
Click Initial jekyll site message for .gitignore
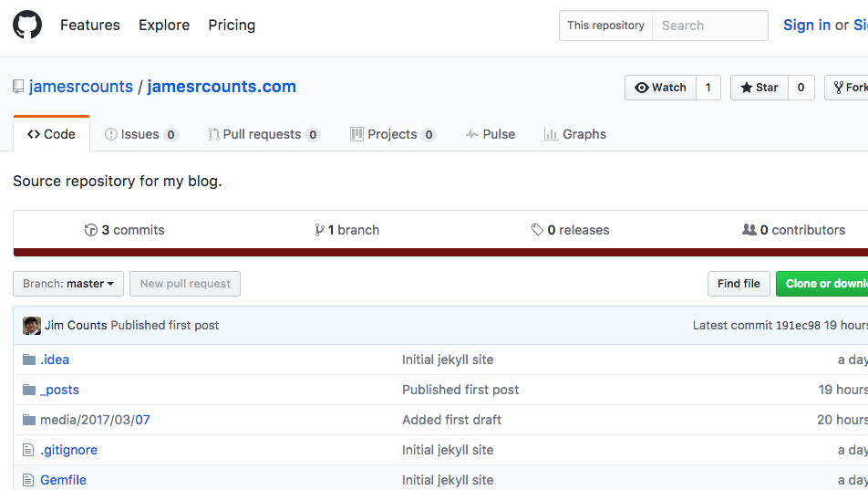(448, 450)
